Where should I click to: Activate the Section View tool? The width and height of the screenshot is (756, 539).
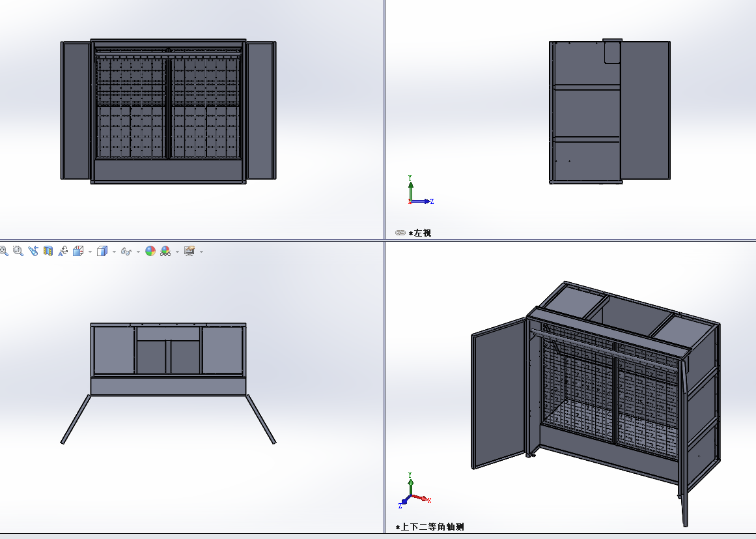click(x=48, y=251)
